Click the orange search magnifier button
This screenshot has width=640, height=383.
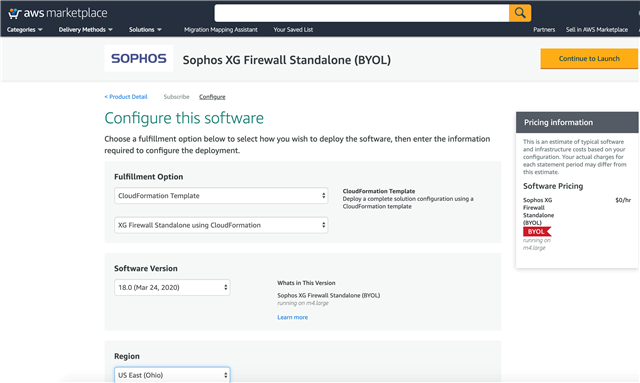(520, 13)
